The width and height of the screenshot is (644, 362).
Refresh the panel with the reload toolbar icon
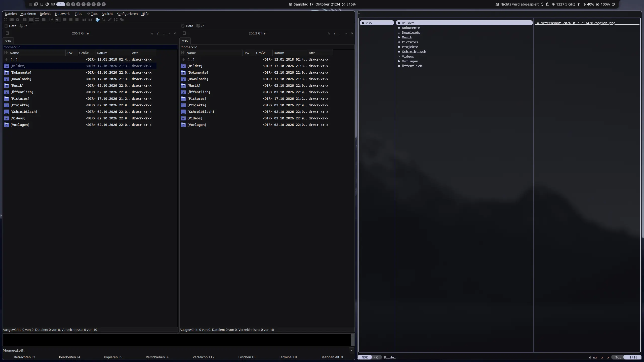point(6,20)
